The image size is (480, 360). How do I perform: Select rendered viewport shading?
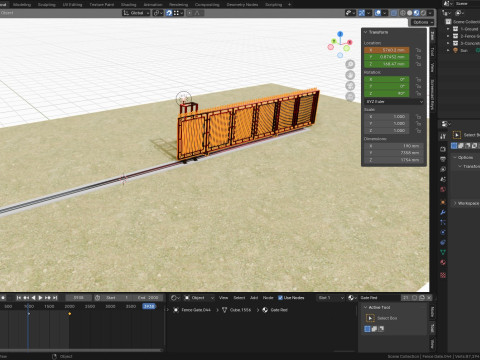tap(423, 13)
